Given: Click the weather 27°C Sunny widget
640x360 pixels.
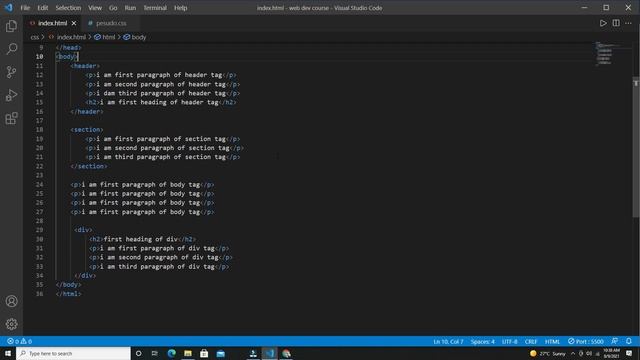Looking at the screenshot, I should pyautogui.click(x=548, y=353).
